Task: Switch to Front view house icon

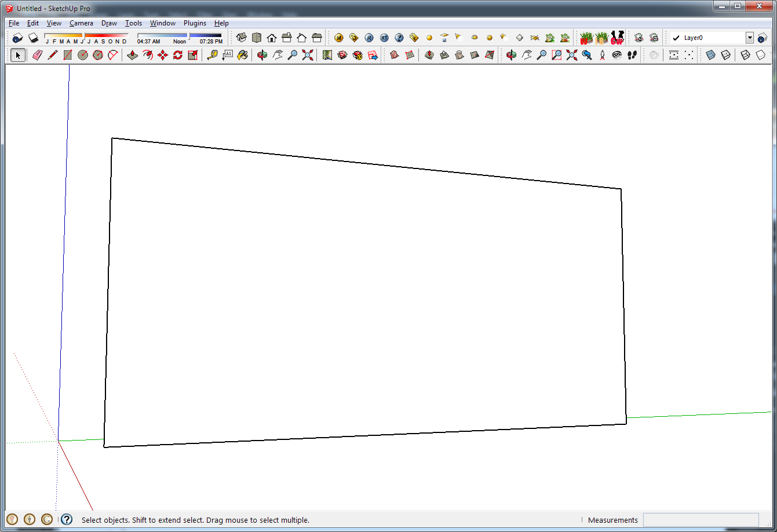Action: pyautogui.click(x=272, y=38)
